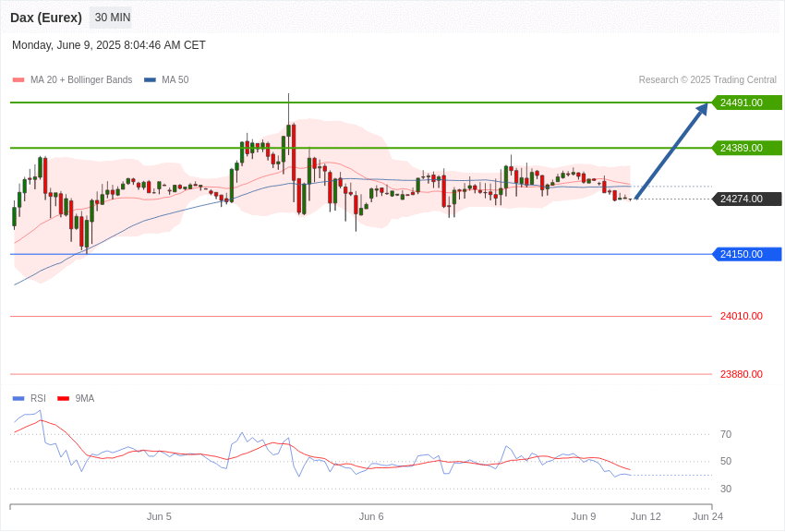Click the Jun 6 date axis label
Screen dimensions: 785x532
click(371, 516)
